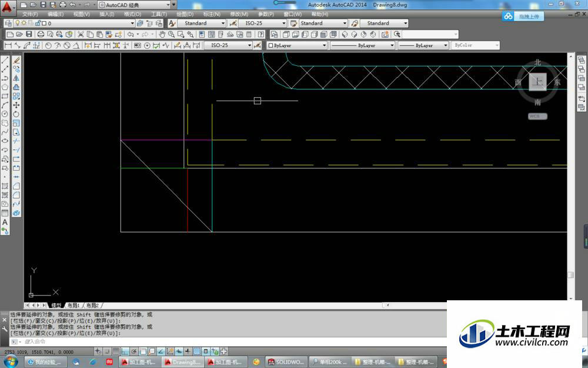588x368 pixels.
Task: Open the Table tool in draw toolbar
Action: (x=5, y=213)
